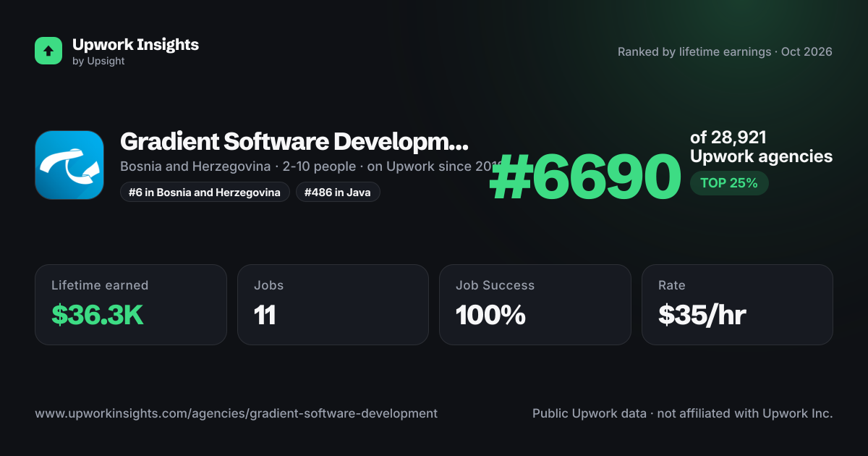The image size is (868, 456).
Task: Click the green Upwork Insights arrow logo
Action: point(48,51)
